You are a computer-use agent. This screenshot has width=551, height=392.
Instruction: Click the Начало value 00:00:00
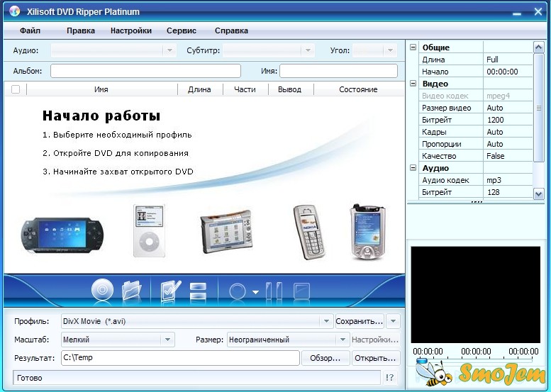coord(508,72)
